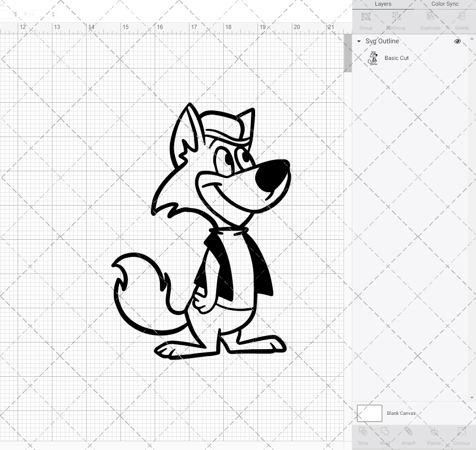
Task: Select the Basic Cut layer
Action: tap(397, 58)
